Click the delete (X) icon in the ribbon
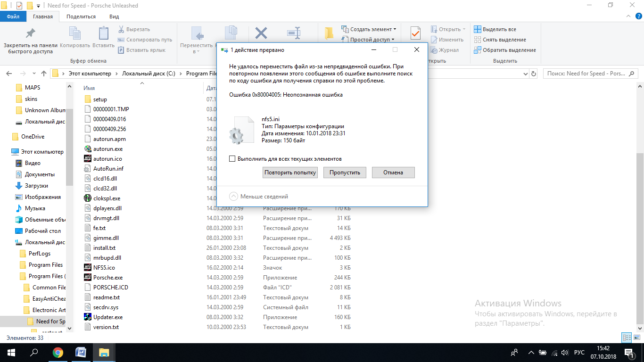 [x=261, y=33]
